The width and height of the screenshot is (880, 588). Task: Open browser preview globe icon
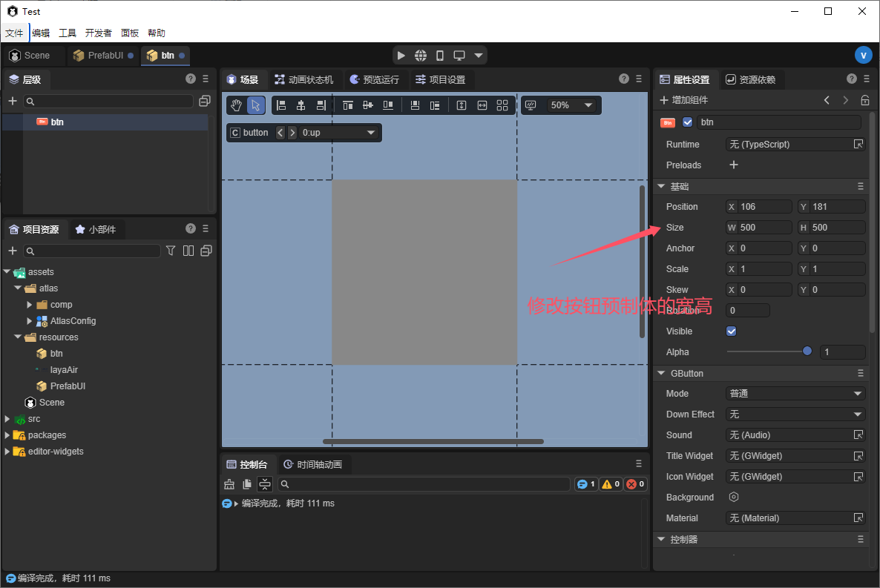[x=421, y=56]
